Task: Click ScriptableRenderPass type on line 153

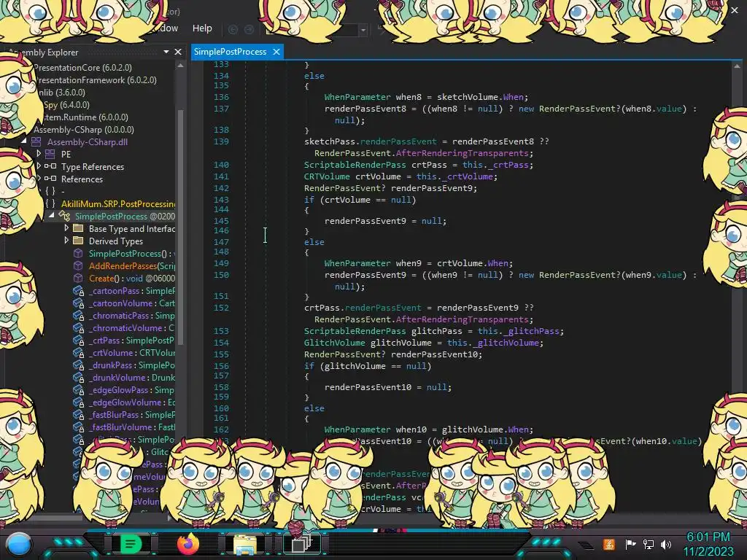Action: [x=355, y=331]
